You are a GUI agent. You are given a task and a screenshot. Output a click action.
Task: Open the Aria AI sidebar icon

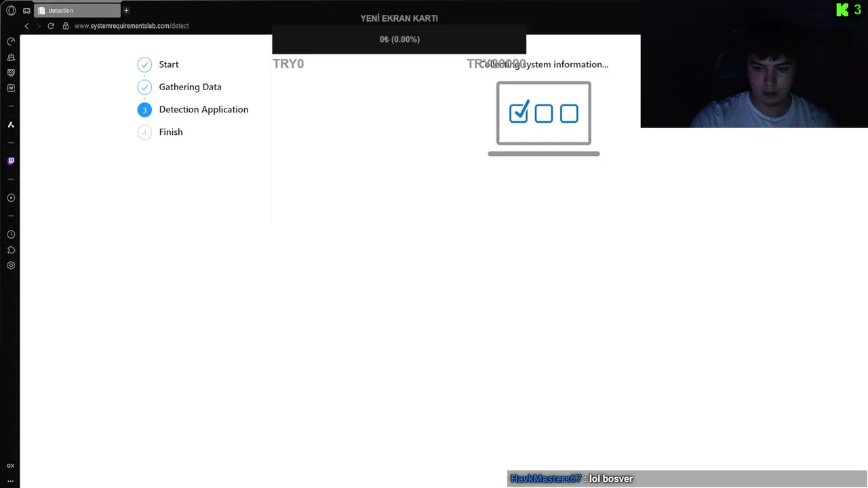[11, 125]
